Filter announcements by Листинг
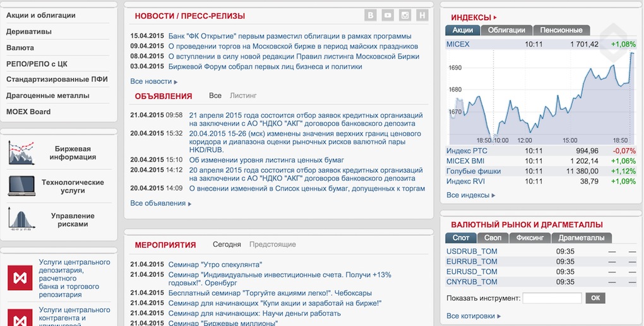The height and width of the screenshot is (326, 644). pyautogui.click(x=243, y=96)
